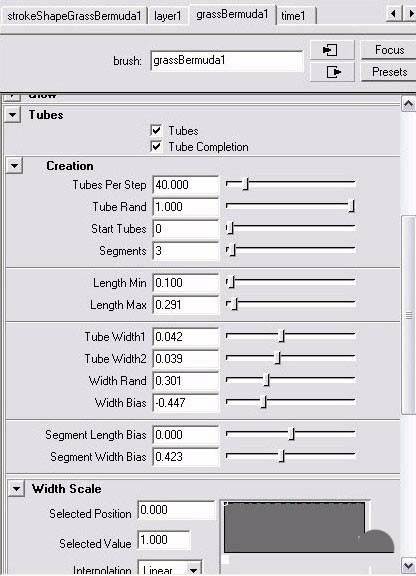The image size is (416, 576).
Task: Click the go to input connection icon
Action: coord(332,50)
